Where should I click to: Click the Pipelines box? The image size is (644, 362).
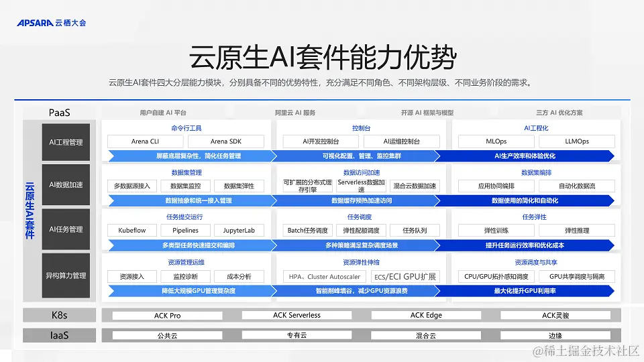click(x=186, y=230)
